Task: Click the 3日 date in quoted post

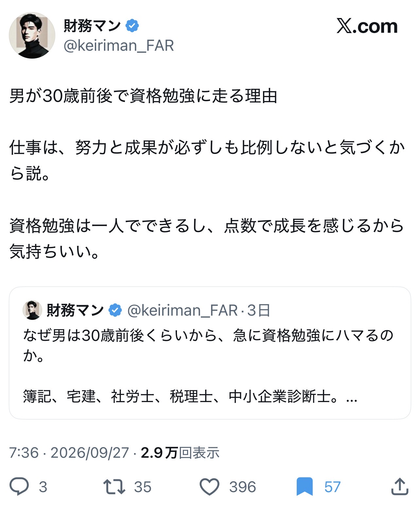Action: [x=258, y=310]
